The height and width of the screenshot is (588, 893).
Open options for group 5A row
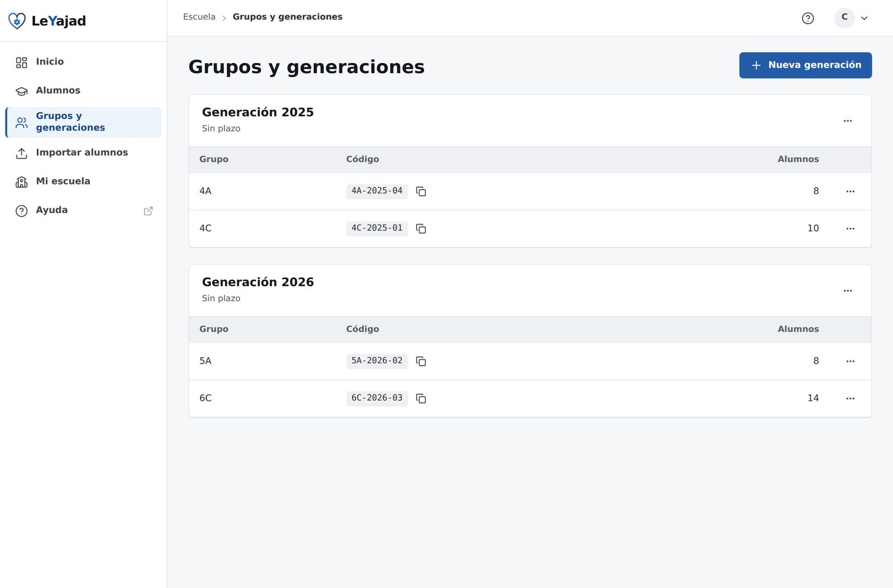coord(851,362)
